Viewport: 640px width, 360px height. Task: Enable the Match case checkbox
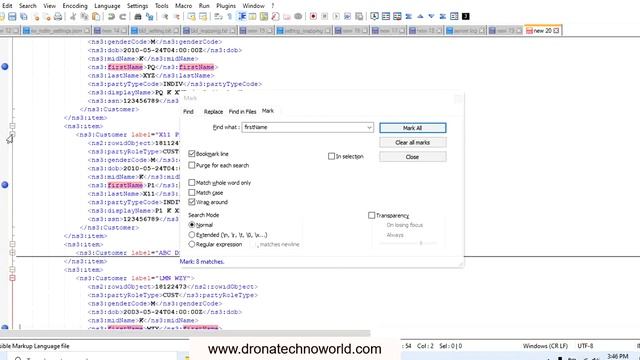click(191, 192)
